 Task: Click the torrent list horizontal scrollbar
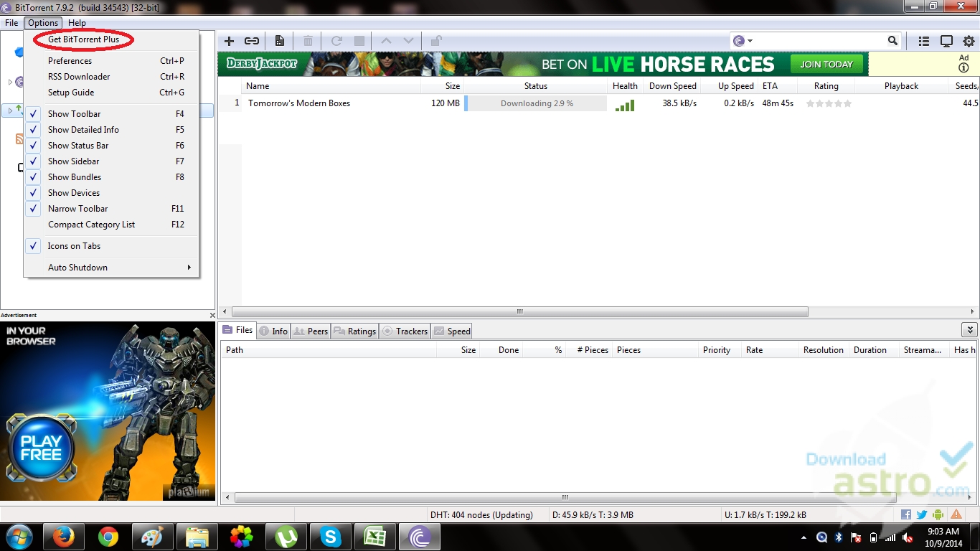click(520, 312)
